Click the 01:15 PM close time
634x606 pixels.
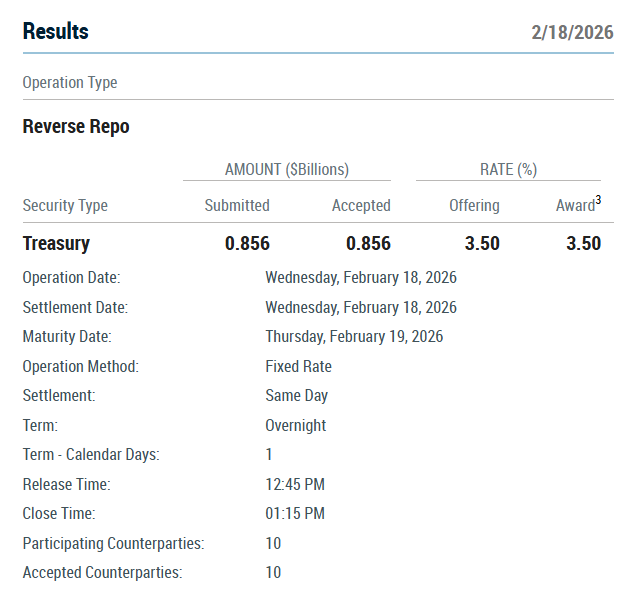click(x=295, y=513)
